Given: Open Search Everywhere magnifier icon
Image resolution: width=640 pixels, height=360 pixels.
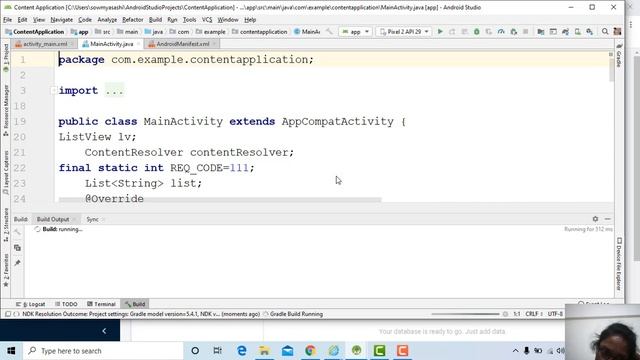Looking at the screenshot, I should (x=605, y=31).
